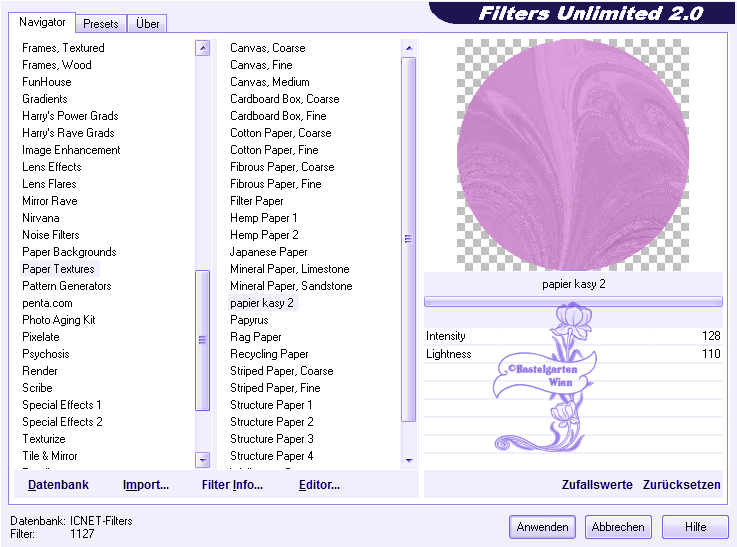
Task: Choose the Hemp Paper 1 filter
Action: click(x=264, y=218)
